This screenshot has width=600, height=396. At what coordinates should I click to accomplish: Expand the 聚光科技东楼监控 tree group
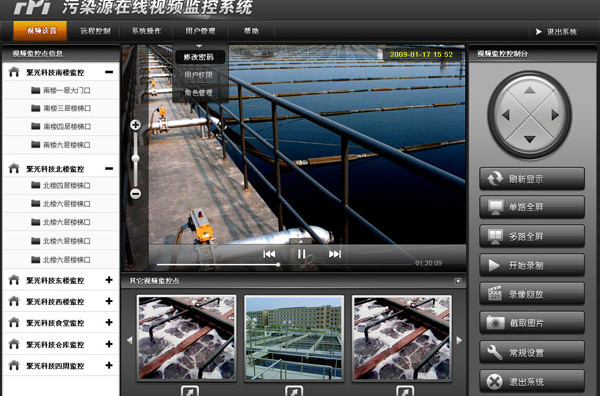[109, 280]
